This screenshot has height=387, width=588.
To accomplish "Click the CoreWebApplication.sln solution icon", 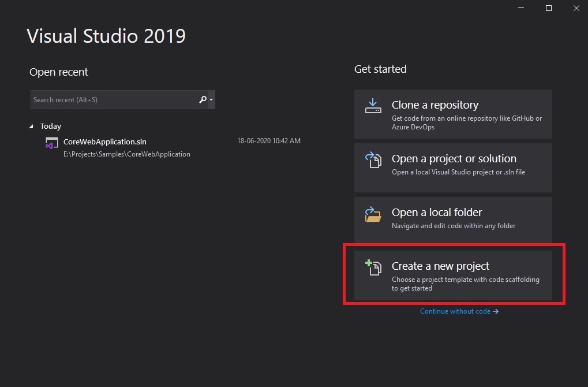I will [x=52, y=143].
